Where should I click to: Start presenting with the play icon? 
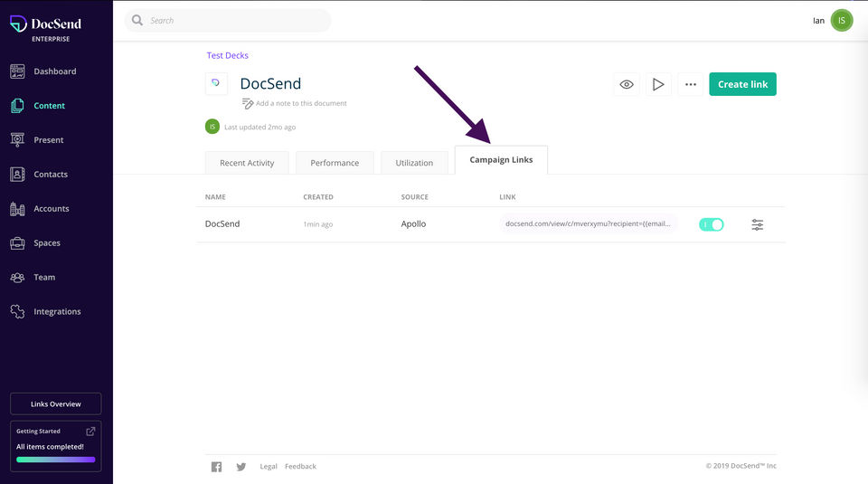pos(658,84)
